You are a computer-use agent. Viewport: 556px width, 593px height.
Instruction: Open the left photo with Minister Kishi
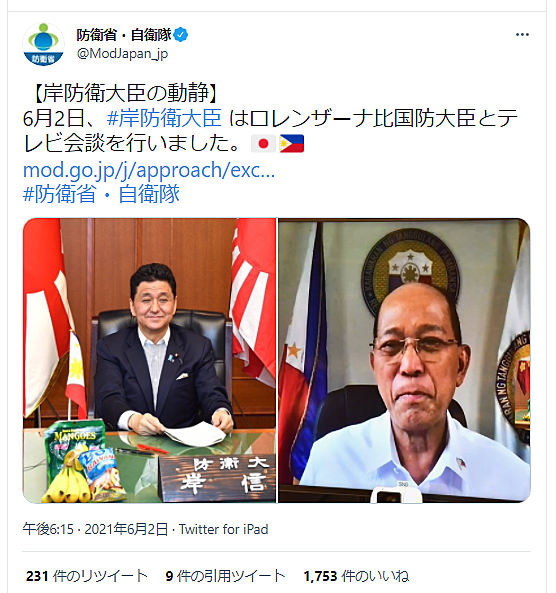pyautogui.click(x=150, y=360)
